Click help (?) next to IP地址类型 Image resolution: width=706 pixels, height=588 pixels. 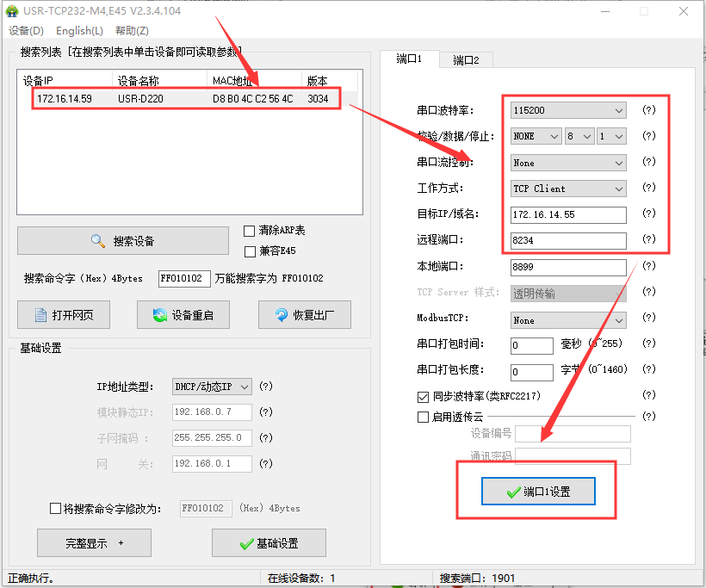[x=266, y=387]
